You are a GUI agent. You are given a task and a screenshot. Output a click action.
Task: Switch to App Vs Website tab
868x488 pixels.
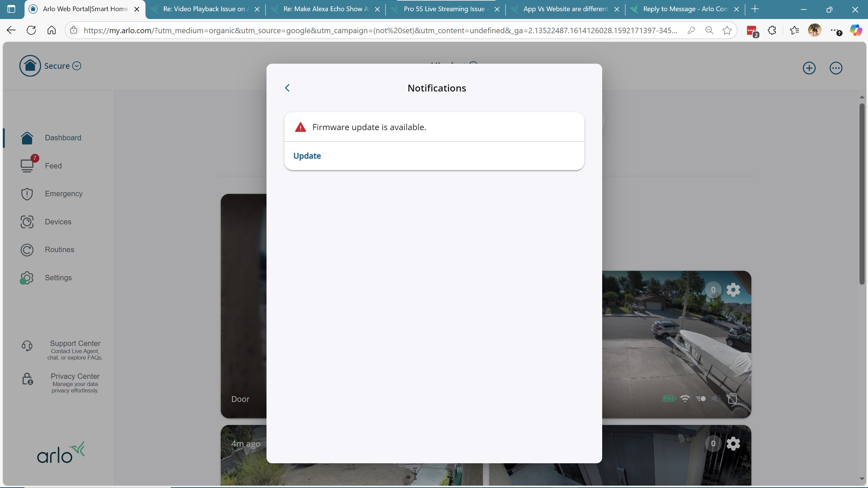tap(565, 9)
